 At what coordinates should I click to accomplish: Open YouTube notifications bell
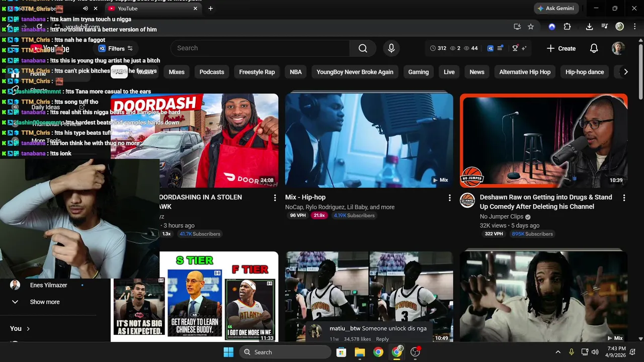(594, 48)
